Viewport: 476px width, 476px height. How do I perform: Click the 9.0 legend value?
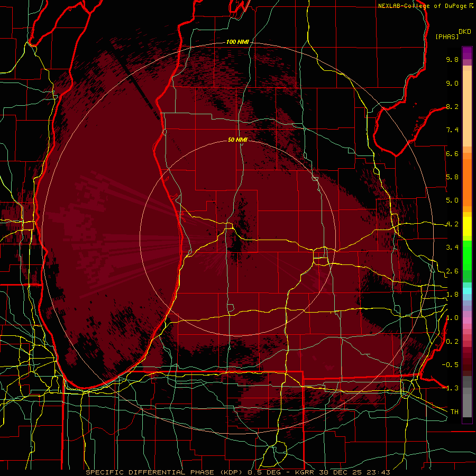(x=452, y=83)
